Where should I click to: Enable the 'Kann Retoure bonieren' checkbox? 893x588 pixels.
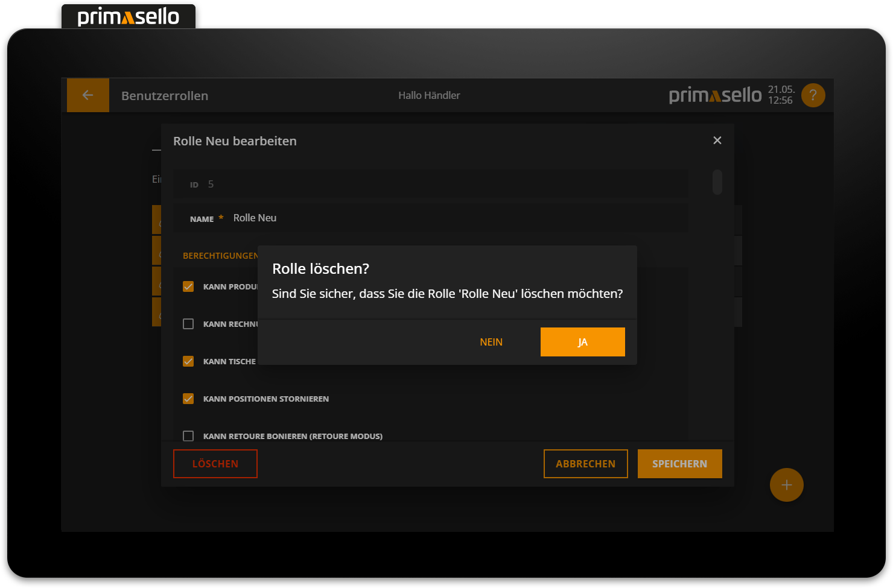pyautogui.click(x=188, y=436)
